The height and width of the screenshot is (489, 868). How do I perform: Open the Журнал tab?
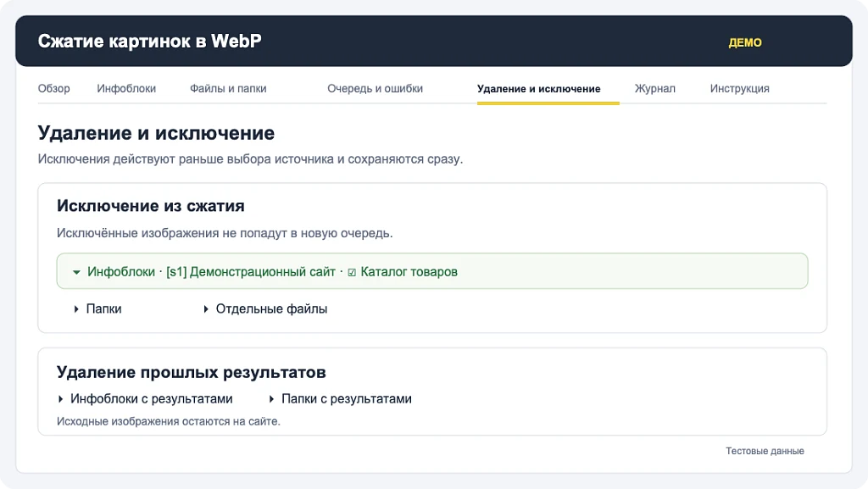655,88
